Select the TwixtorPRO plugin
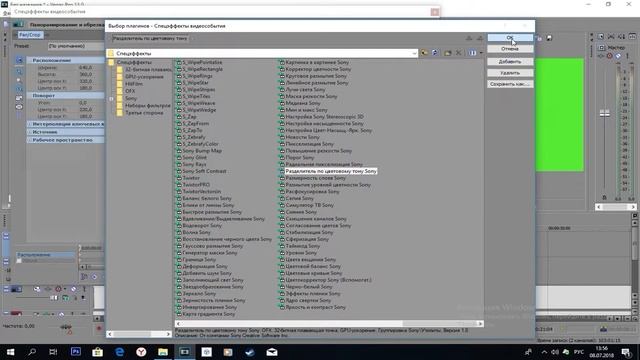 (x=196, y=184)
